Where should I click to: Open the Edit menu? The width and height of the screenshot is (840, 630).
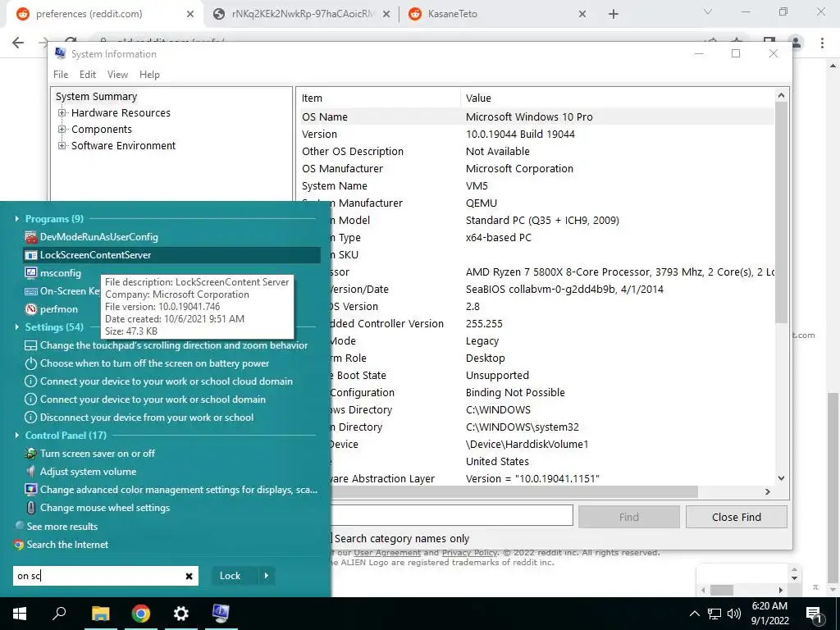[x=87, y=75]
